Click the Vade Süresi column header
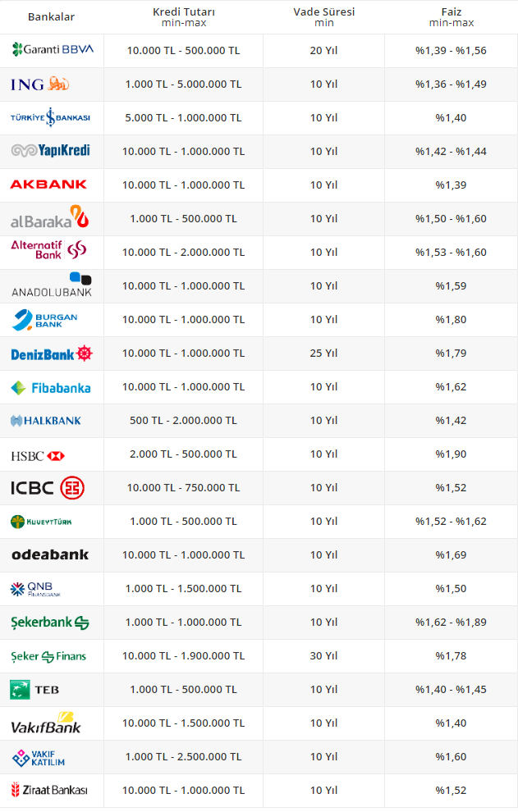This screenshot has width=518, height=812. point(323,16)
